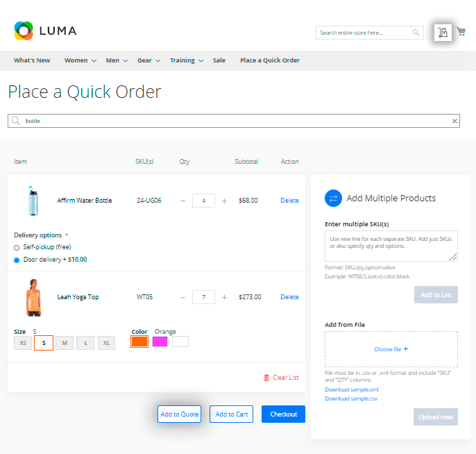Expand the Women menu chevron
The image size is (476, 454).
(x=94, y=60)
